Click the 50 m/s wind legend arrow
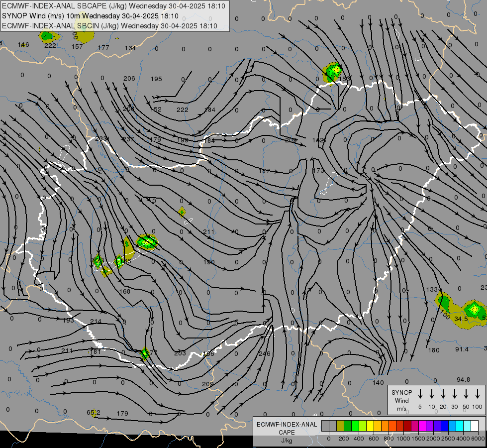Screen dimensions: 487x448 point(466,394)
